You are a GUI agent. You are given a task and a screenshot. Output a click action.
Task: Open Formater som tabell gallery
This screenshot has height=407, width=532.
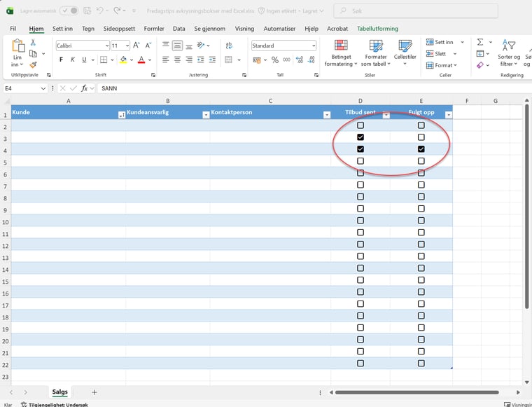tap(376, 53)
